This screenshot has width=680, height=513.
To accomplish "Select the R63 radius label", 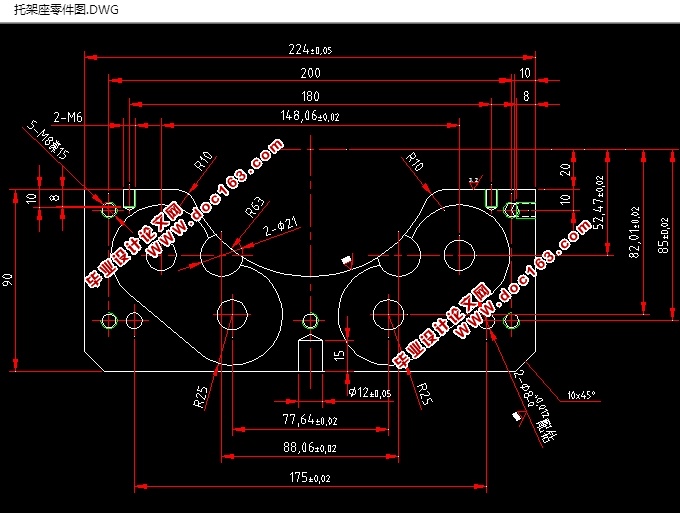I will (x=254, y=207).
